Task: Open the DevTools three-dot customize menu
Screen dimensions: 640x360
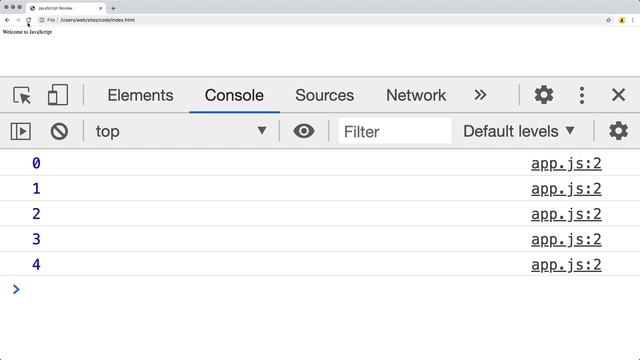Action: (582, 95)
